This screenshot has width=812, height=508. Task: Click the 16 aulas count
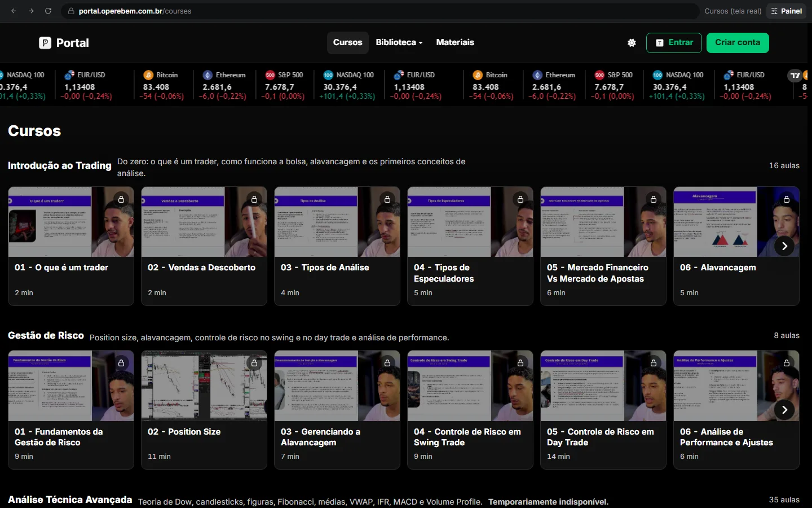tap(784, 165)
